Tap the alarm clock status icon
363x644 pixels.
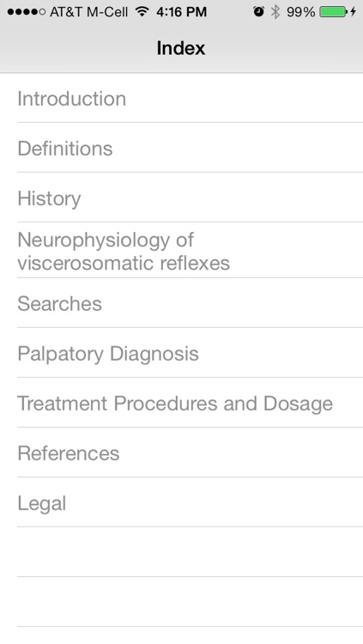(x=258, y=12)
